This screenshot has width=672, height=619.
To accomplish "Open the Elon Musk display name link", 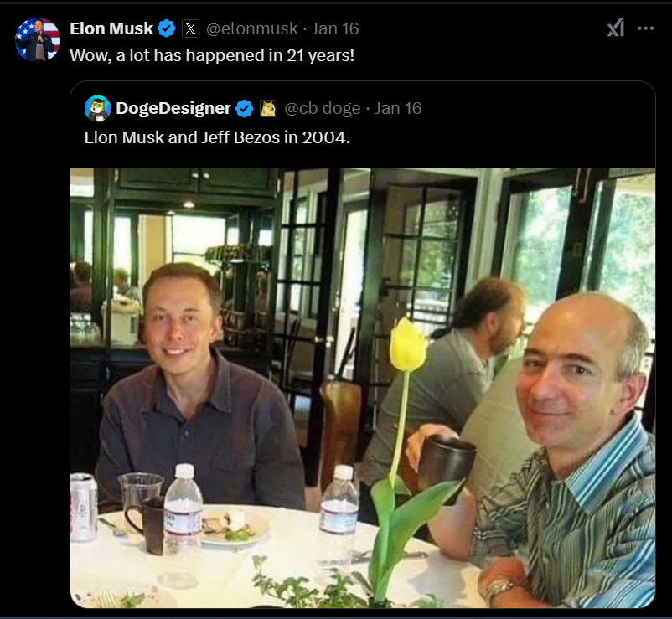I will (x=111, y=28).
